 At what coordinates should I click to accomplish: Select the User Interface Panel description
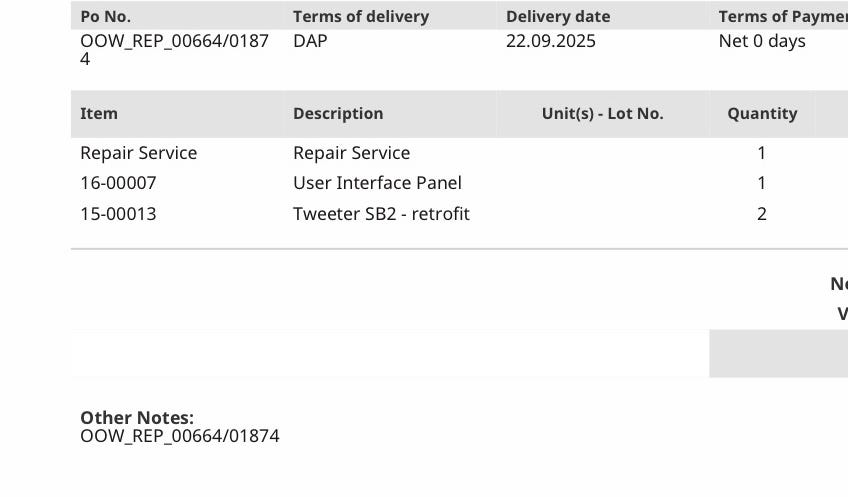click(377, 183)
